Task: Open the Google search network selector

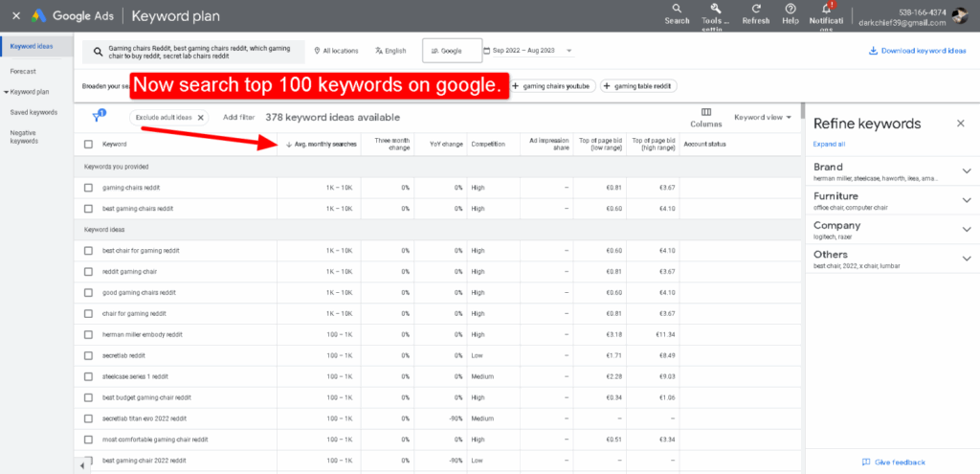Action: tap(452, 51)
